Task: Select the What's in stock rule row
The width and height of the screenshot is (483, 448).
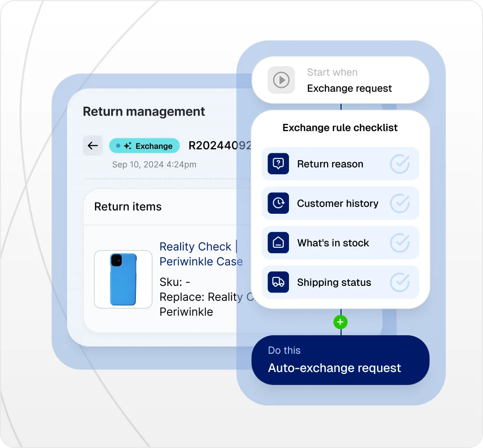Action: tap(340, 243)
